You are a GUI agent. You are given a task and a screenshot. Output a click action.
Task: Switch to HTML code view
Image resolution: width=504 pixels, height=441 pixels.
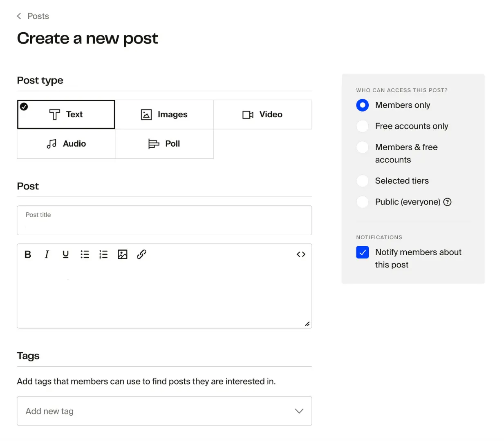coord(301,254)
